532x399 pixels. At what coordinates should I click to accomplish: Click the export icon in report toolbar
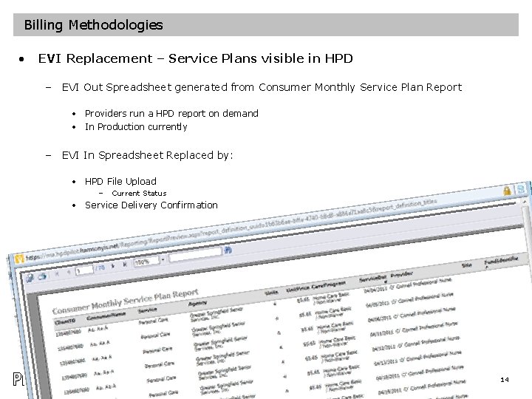tap(30, 279)
